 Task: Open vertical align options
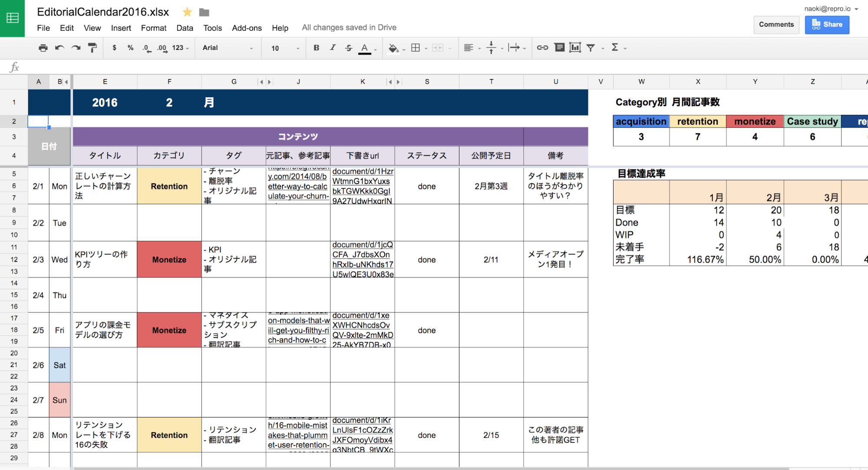[x=491, y=48]
